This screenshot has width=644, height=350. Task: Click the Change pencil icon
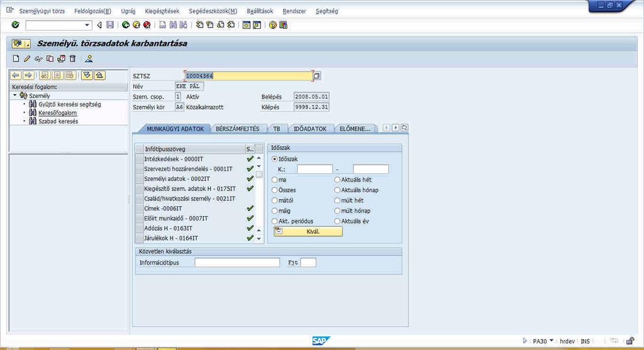point(26,58)
